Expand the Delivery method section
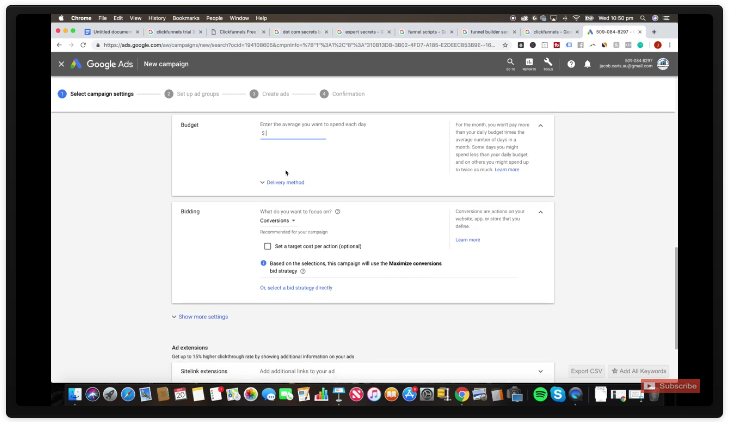729x422 pixels. click(x=282, y=182)
